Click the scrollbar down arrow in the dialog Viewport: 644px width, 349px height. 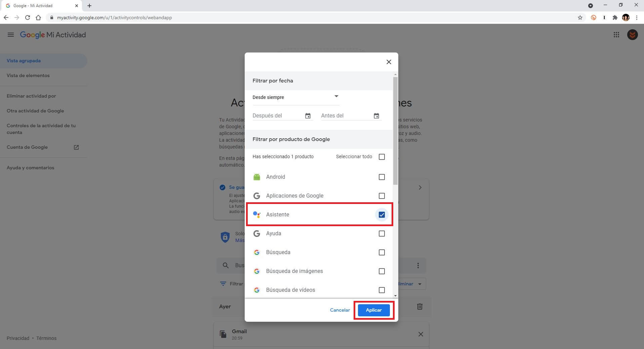point(395,296)
